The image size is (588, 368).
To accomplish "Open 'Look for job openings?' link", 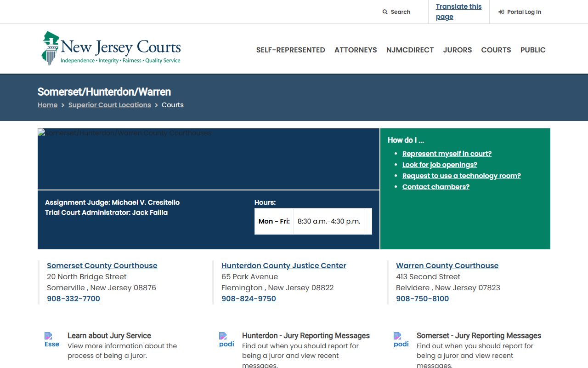I will 440,165.
